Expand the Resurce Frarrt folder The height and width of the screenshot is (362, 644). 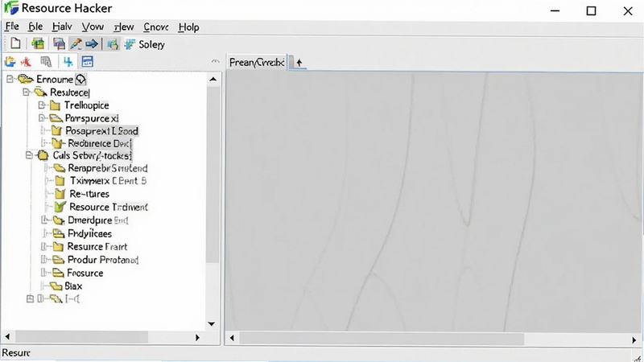pyautogui.click(x=44, y=246)
